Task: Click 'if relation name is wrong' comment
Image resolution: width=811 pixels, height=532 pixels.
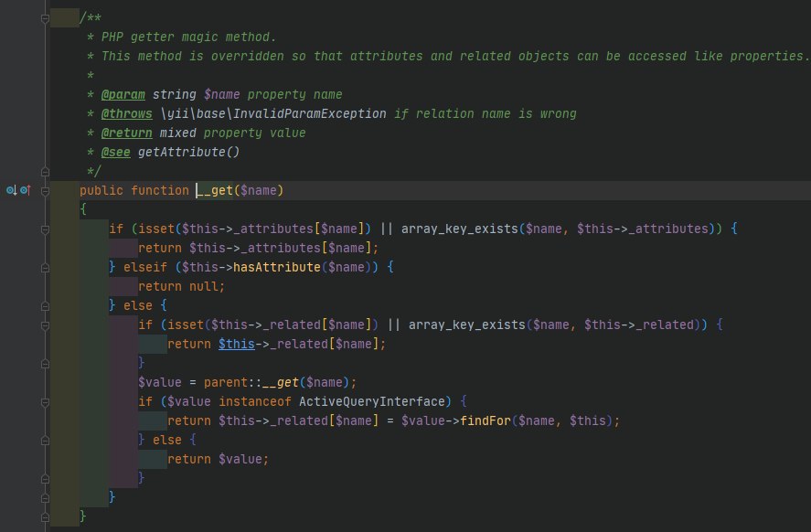Action: tap(486, 113)
